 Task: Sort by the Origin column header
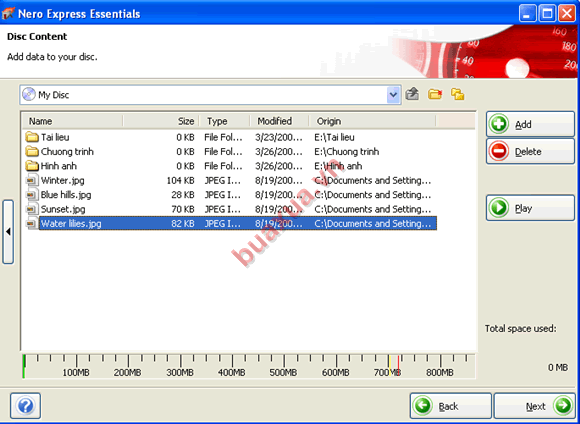(372, 121)
